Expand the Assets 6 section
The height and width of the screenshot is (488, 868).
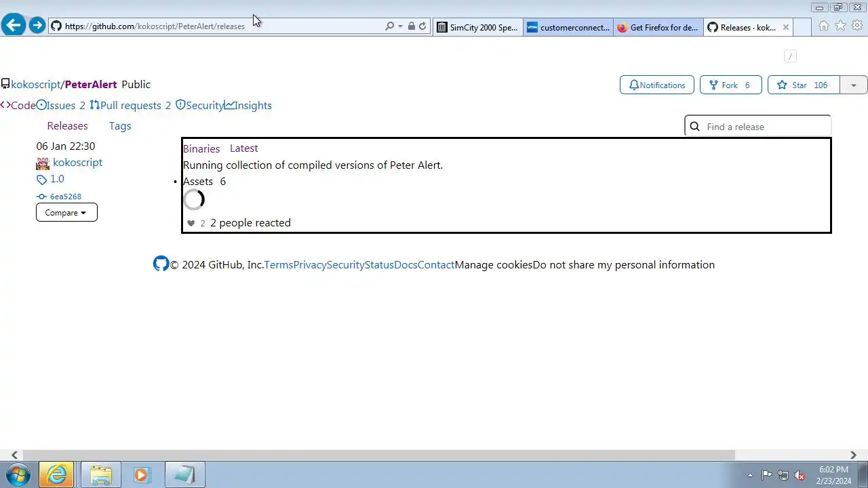204,182
